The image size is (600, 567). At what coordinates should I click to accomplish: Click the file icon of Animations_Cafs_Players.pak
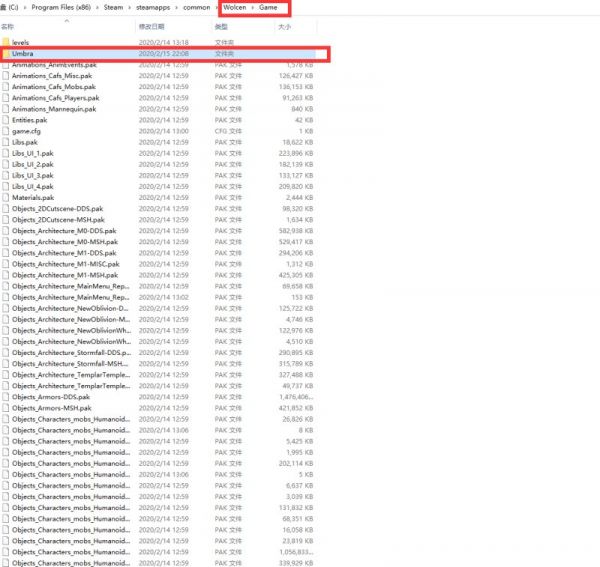5,98
